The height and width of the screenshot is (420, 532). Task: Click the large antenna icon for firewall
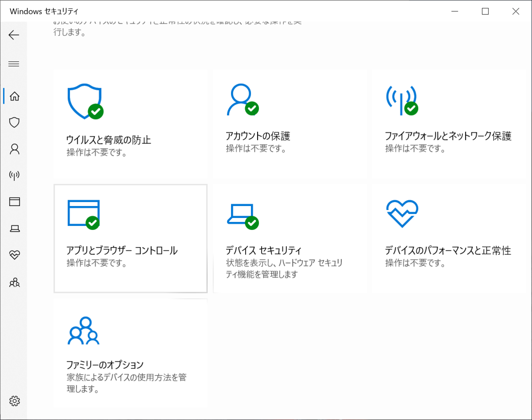coord(402,100)
